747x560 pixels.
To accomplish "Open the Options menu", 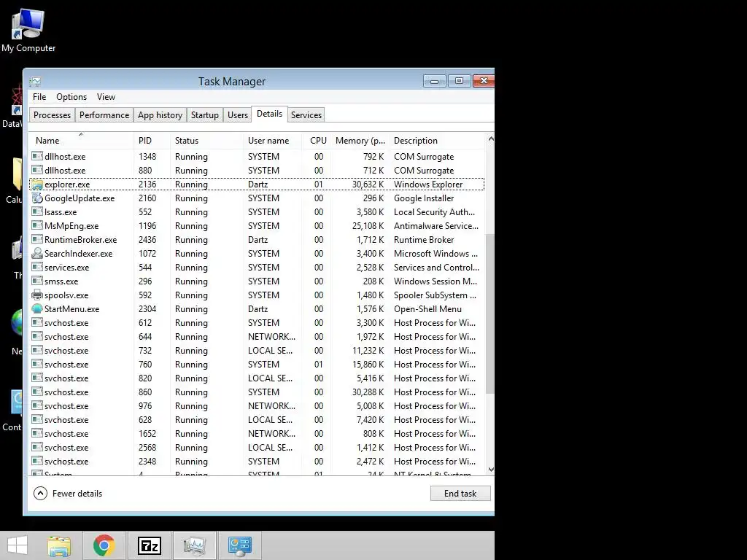I will (x=71, y=97).
